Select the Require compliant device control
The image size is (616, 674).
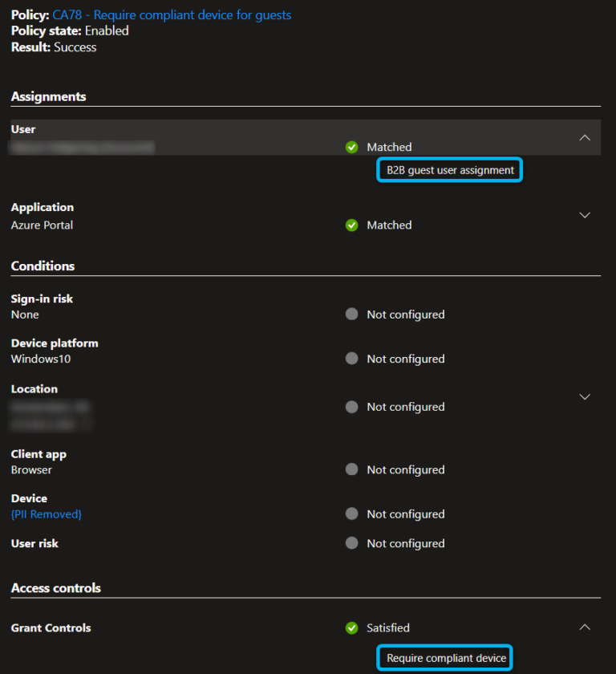coord(444,657)
